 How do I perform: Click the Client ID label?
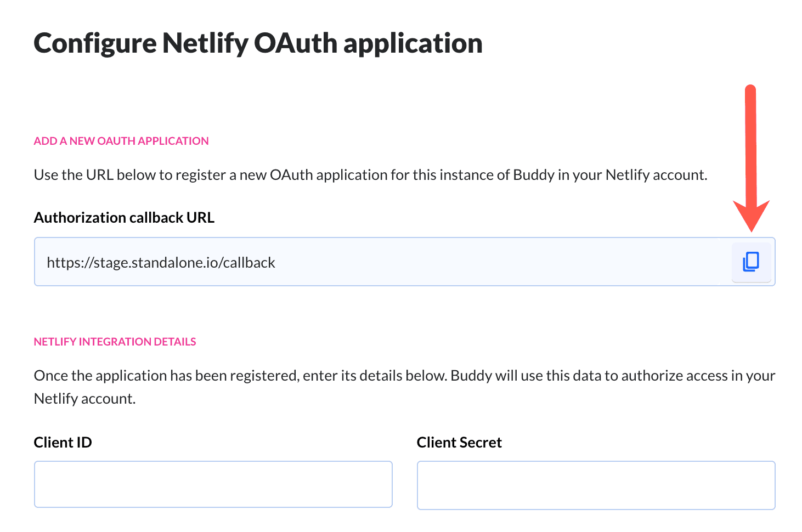(x=63, y=443)
